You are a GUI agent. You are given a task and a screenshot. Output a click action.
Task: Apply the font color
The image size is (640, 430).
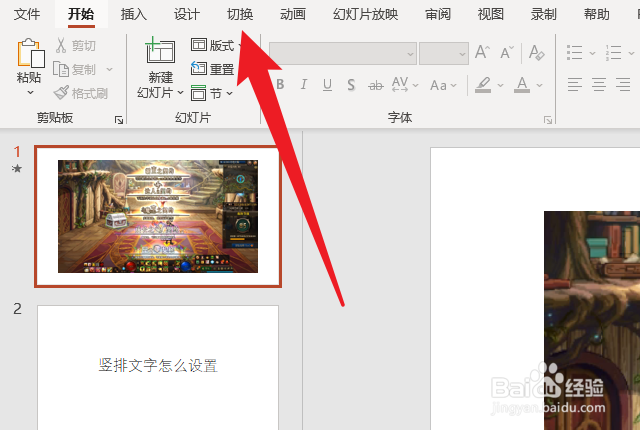(522, 84)
